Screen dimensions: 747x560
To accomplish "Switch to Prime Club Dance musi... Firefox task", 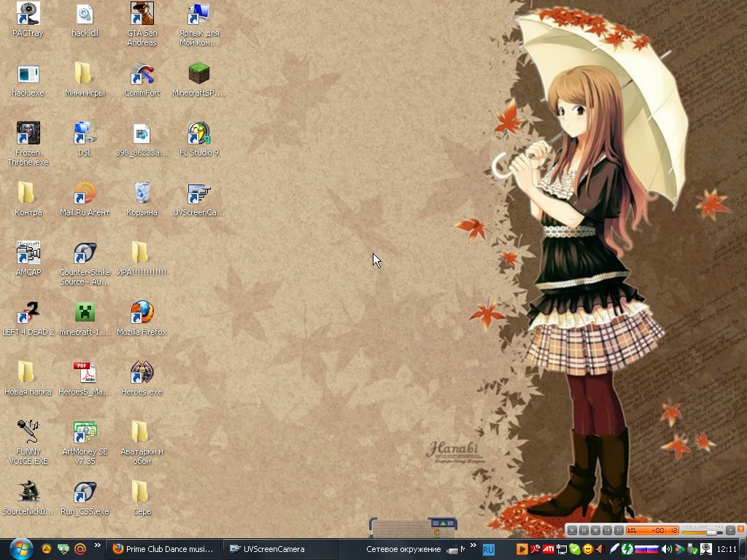I will click(163, 549).
